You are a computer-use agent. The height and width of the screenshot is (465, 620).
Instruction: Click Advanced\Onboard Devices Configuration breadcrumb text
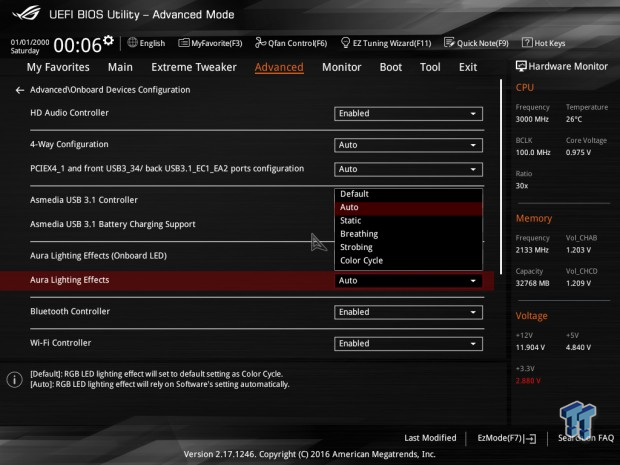coord(110,90)
